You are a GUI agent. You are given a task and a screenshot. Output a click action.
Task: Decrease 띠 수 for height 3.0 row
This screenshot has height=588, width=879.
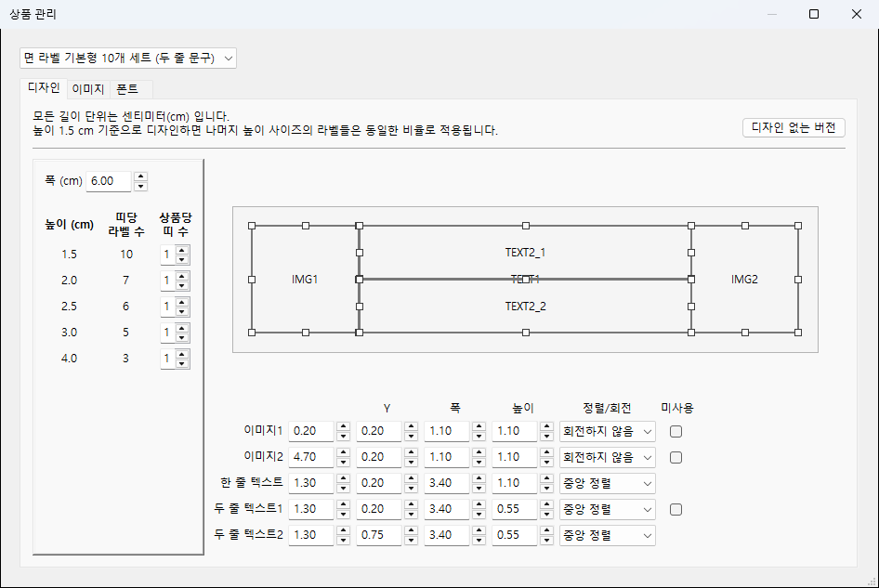click(182, 337)
